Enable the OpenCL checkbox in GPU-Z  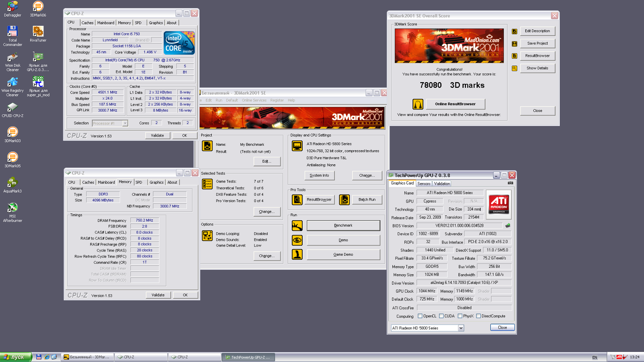pyautogui.click(x=420, y=316)
